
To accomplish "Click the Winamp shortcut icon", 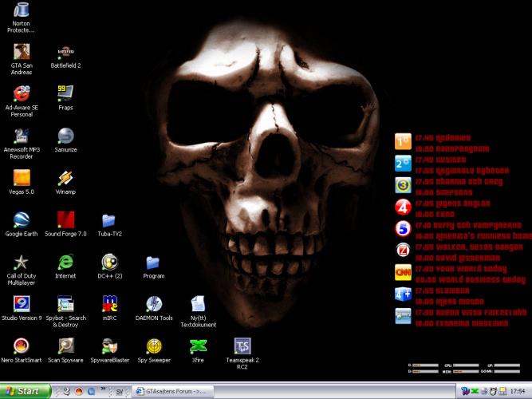I will [66, 178].
